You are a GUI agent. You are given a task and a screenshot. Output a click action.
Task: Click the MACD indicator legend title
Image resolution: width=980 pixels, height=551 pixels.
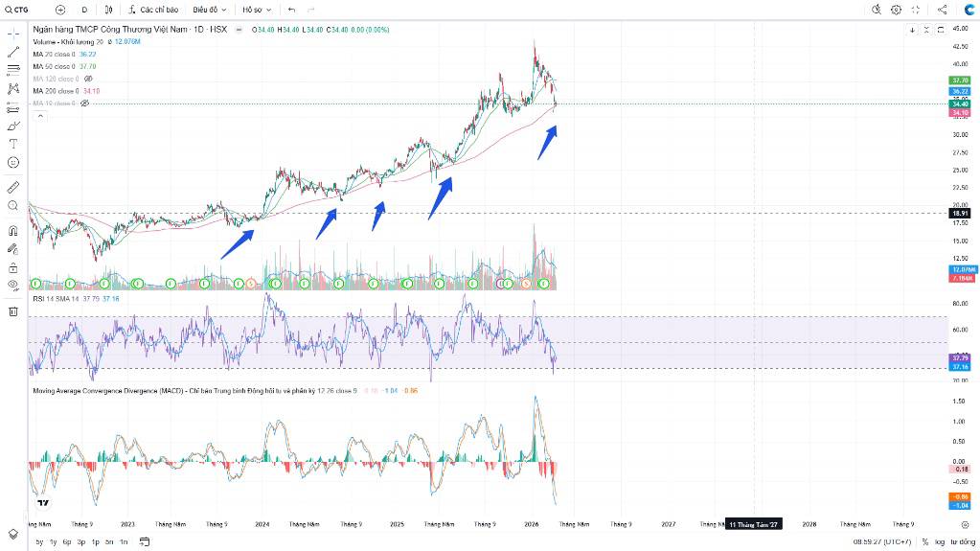(x=195, y=391)
